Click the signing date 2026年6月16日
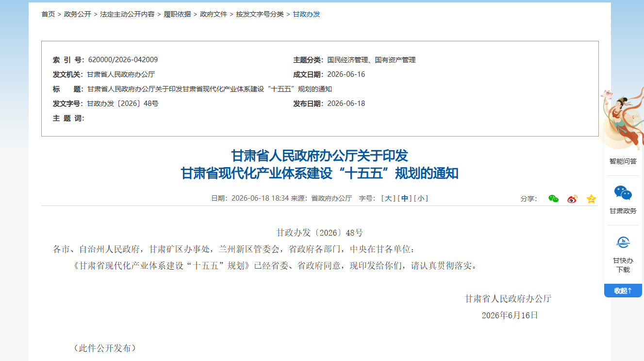This screenshot has height=361, width=644. [510, 315]
